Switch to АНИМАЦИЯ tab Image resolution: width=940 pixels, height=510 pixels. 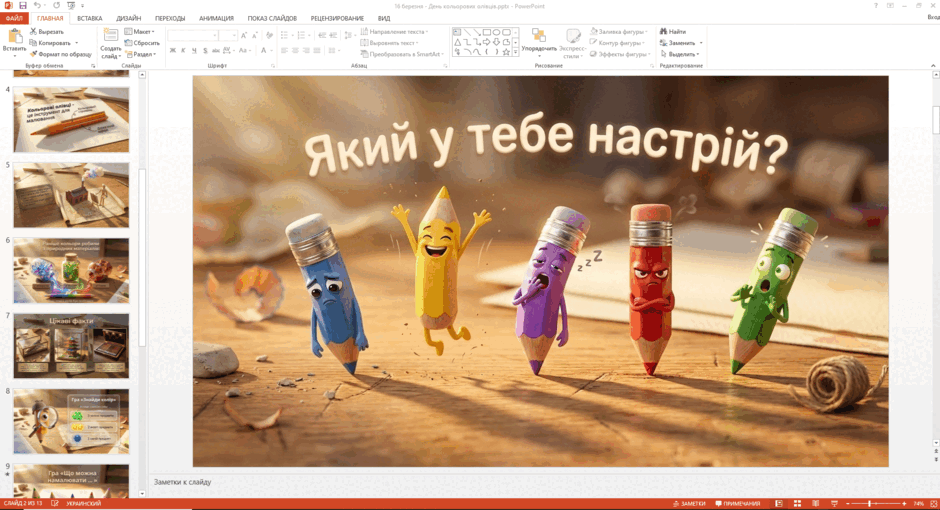tap(216, 18)
